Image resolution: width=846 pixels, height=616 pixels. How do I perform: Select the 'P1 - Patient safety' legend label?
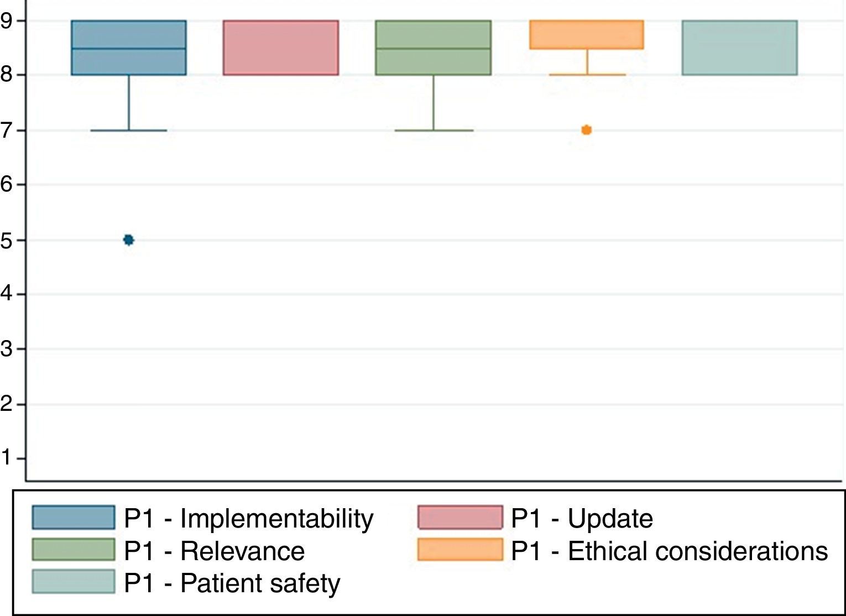(232, 583)
